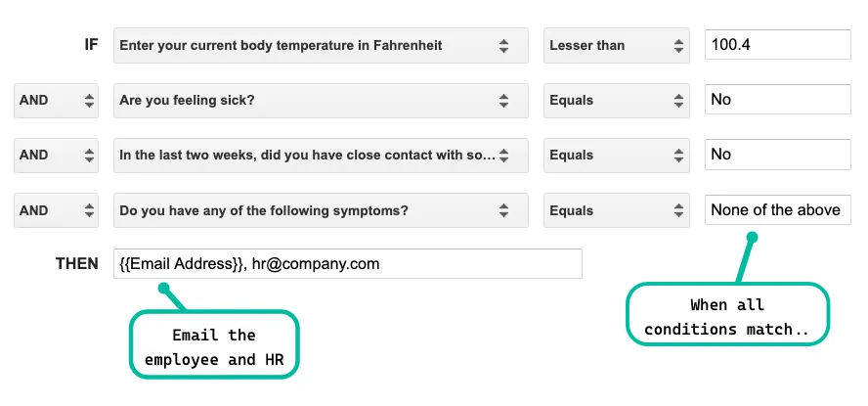The width and height of the screenshot is (868, 406).
Task: Click the IF label
Action: point(91,45)
